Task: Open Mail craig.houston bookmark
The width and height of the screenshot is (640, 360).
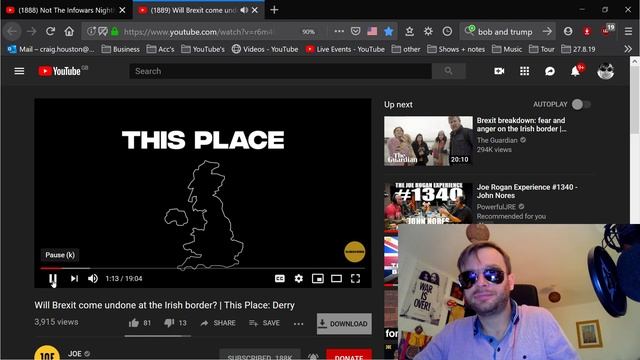Action: (x=51, y=49)
